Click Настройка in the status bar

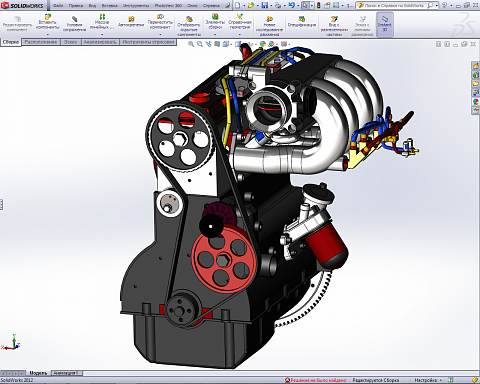[426, 380]
